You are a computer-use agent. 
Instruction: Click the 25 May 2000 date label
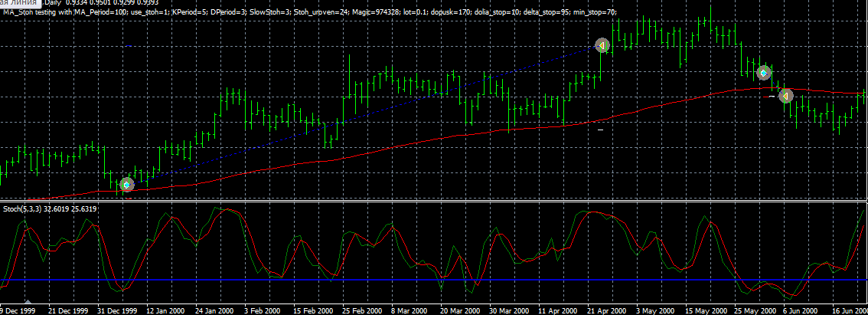[754, 310]
